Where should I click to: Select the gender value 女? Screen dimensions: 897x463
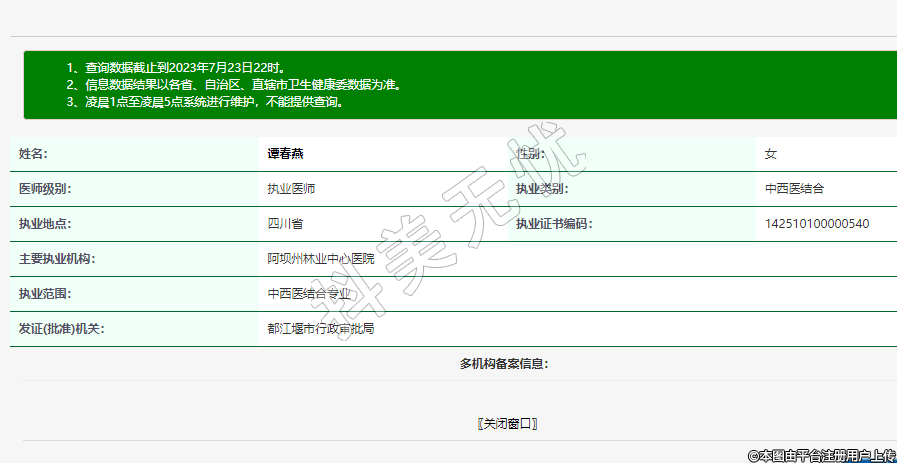(x=770, y=154)
